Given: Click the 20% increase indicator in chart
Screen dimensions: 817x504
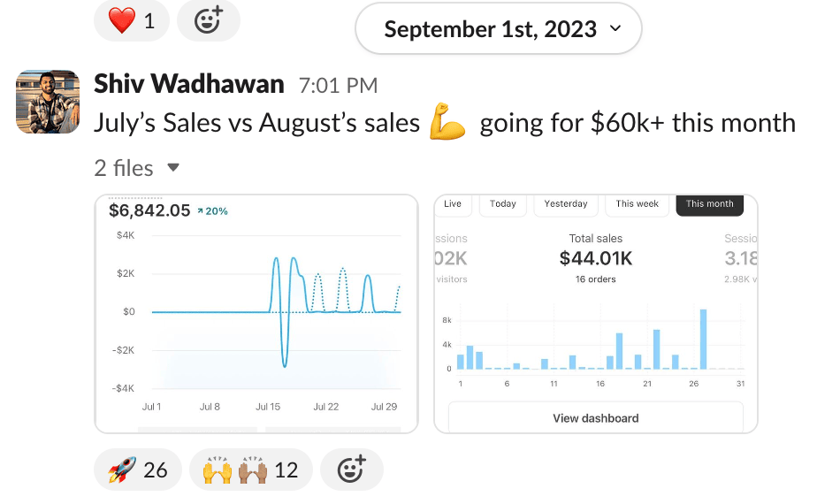Looking at the screenshot, I should [x=212, y=211].
